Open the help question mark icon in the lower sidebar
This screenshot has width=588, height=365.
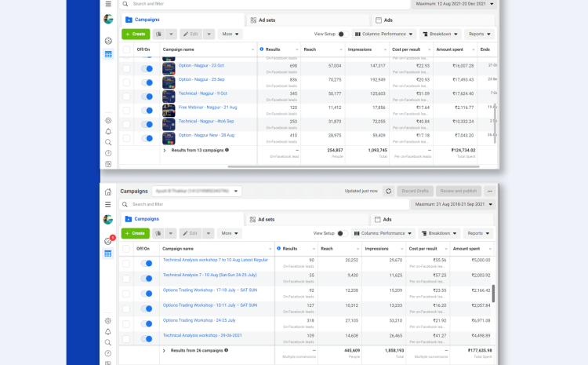[108, 354]
